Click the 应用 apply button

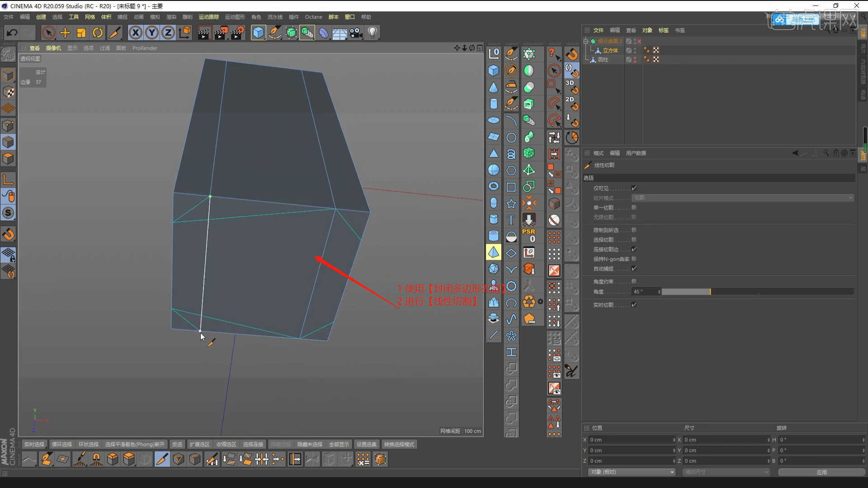click(x=821, y=472)
